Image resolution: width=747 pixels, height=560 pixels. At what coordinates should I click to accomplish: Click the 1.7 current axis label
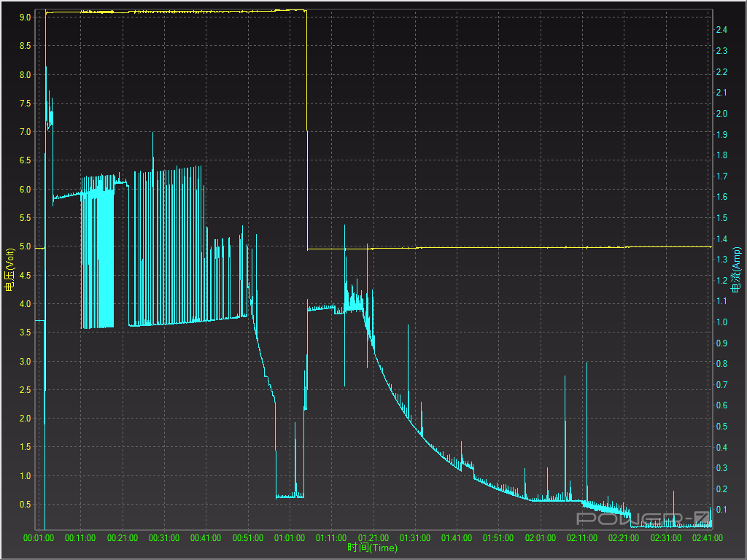(721, 176)
